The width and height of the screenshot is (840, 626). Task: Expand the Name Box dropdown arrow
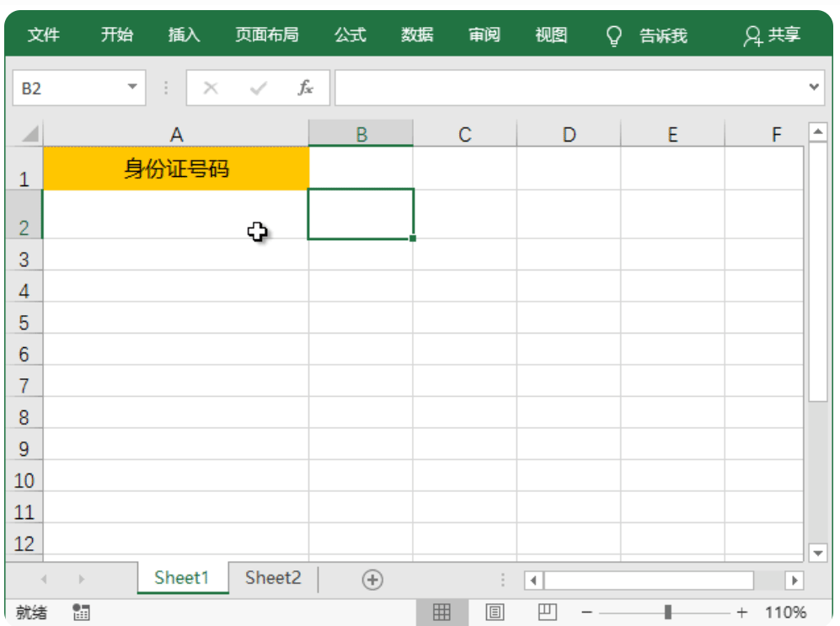[132, 87]
